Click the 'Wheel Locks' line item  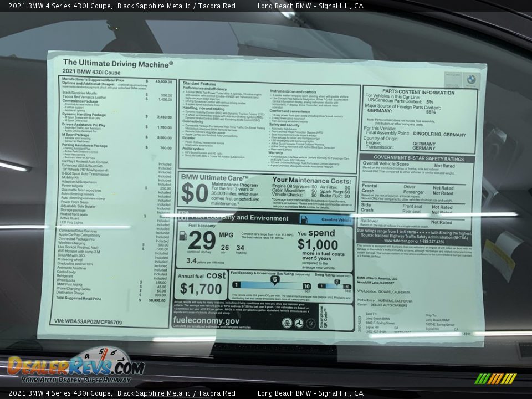[x=66, y=280]
